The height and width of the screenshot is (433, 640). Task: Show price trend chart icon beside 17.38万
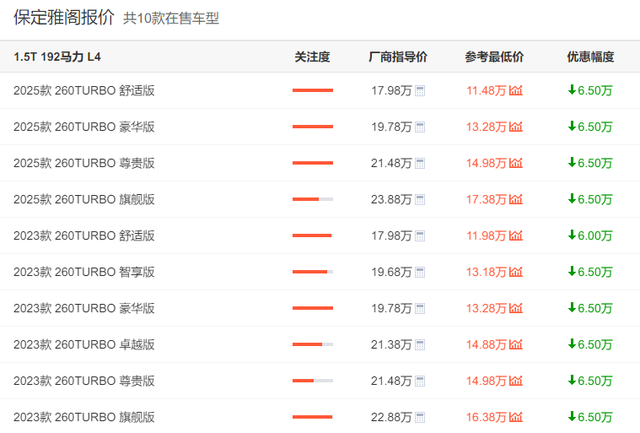pyautogui.click(x=516, y=199)
